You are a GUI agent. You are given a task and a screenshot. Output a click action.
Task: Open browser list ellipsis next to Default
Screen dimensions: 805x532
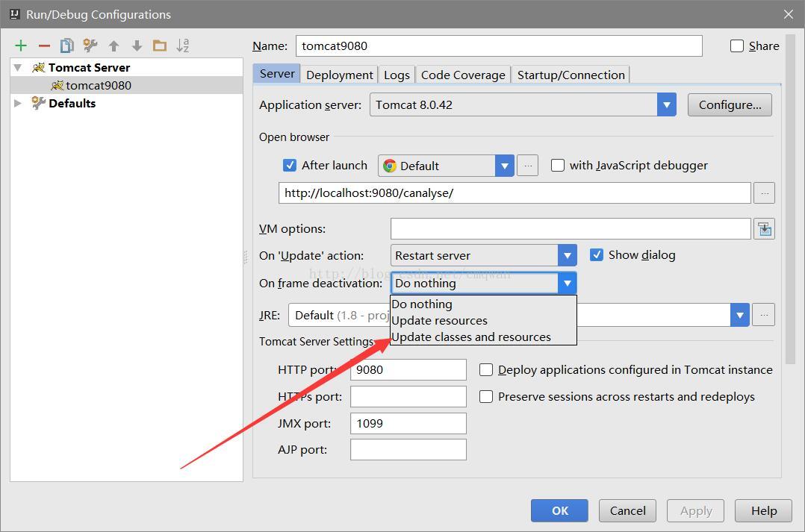point(528,166)
